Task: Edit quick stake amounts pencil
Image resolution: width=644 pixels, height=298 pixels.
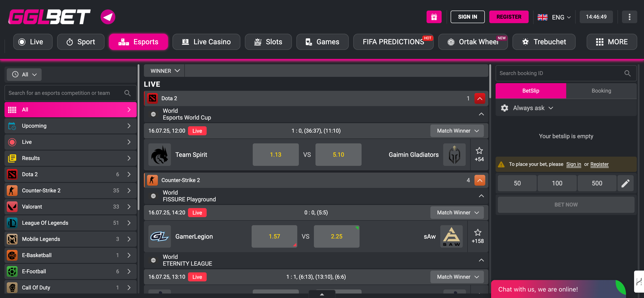Action: pos(625,183)
